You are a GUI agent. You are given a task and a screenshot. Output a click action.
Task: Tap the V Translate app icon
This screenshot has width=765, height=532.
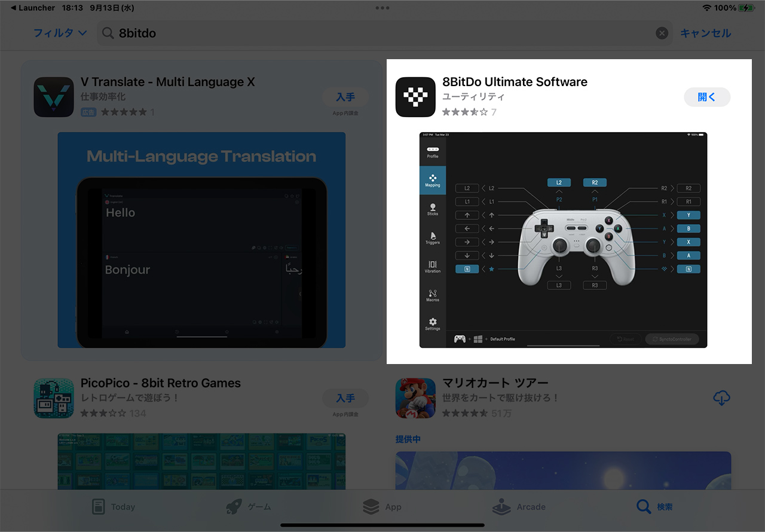[54, 97]
